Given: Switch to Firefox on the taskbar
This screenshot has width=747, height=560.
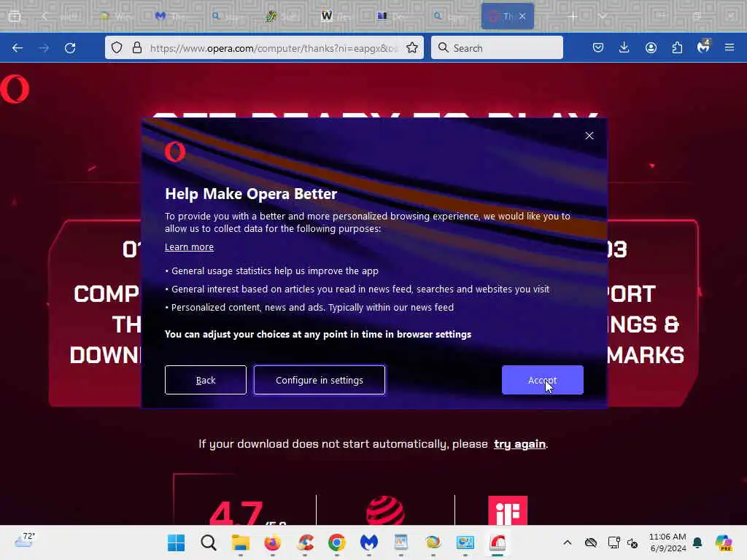Looking at the screenshot, I should click(x=273, y=542).
